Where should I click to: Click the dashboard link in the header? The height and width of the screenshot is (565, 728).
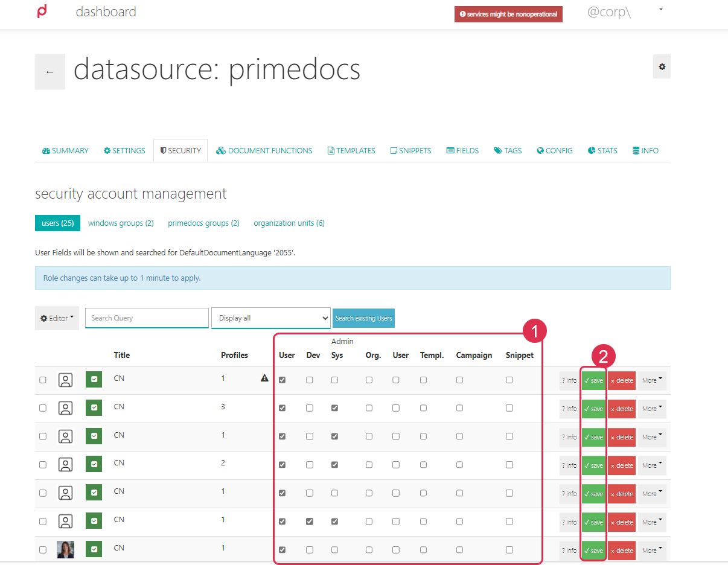(x=106, y=11)
